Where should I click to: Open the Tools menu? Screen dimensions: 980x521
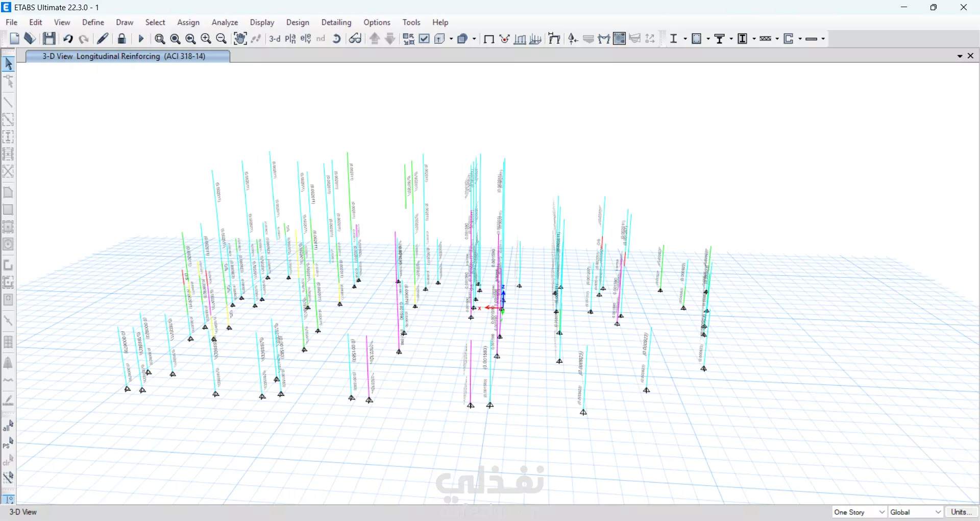411,22
